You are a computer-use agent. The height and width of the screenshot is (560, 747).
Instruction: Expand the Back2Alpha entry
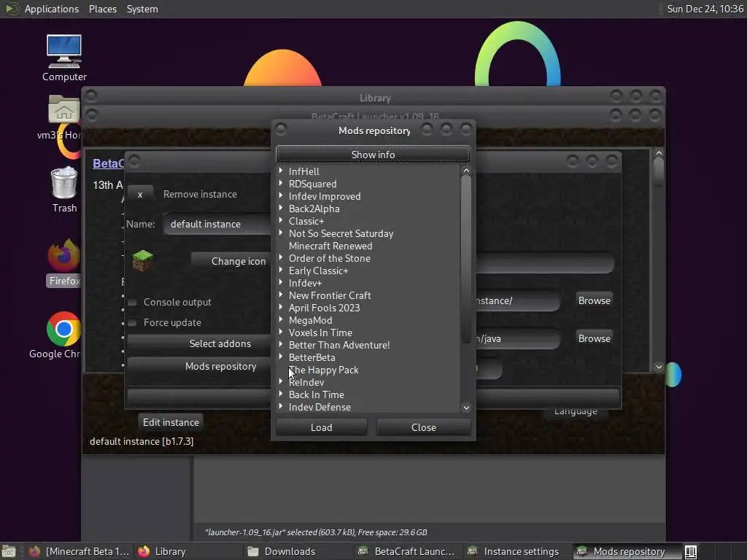(x=281, y=208)
